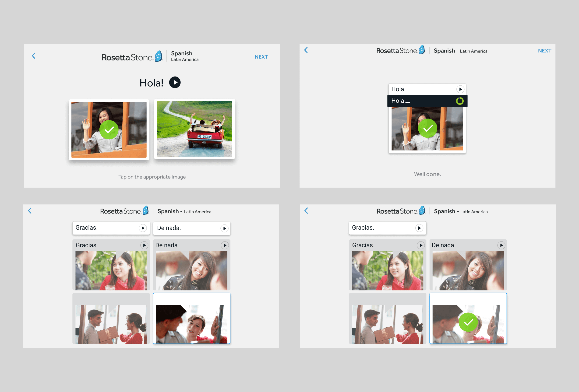Click back arrow on Well done screen
The width and height of the screenshot is (579, 392).
(306, 50)
